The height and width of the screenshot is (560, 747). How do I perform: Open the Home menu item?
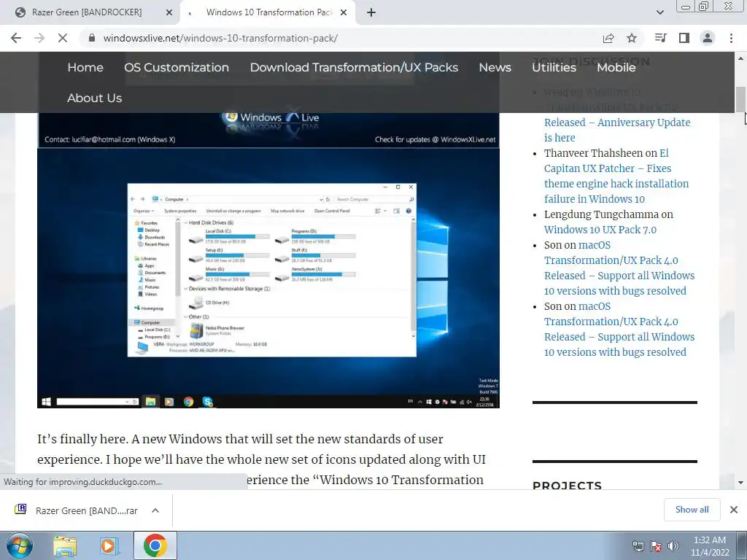point(85,67)
